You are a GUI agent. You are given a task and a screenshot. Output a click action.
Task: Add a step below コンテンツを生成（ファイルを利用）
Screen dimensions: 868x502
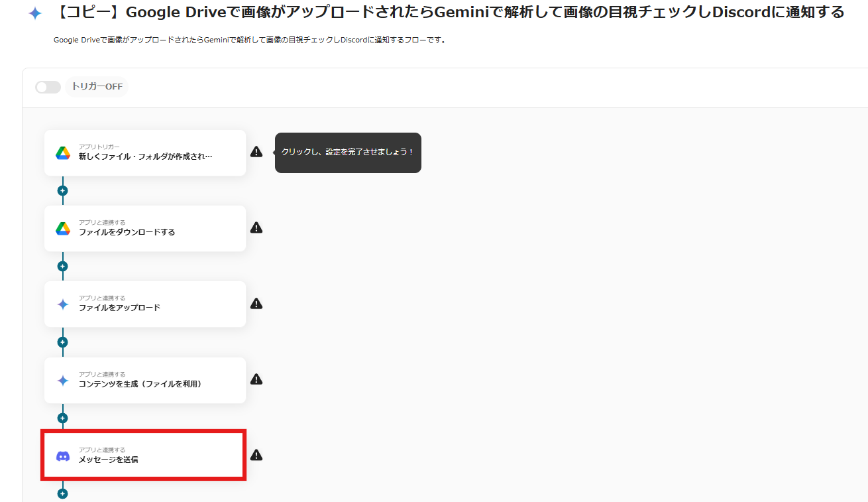(62, 418)
